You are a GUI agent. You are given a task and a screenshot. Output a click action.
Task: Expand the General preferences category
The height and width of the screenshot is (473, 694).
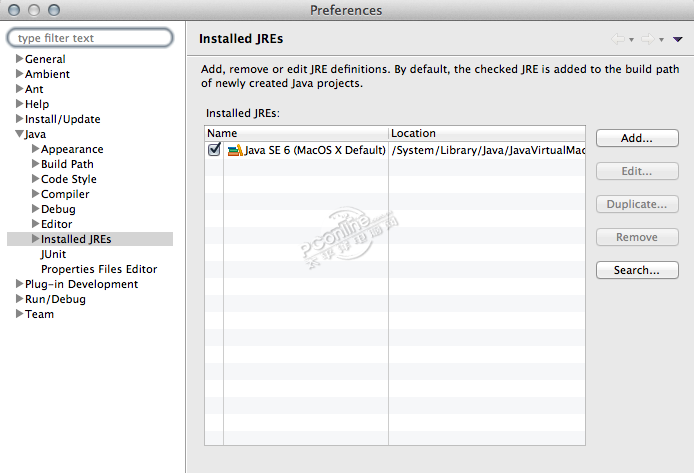19,59
